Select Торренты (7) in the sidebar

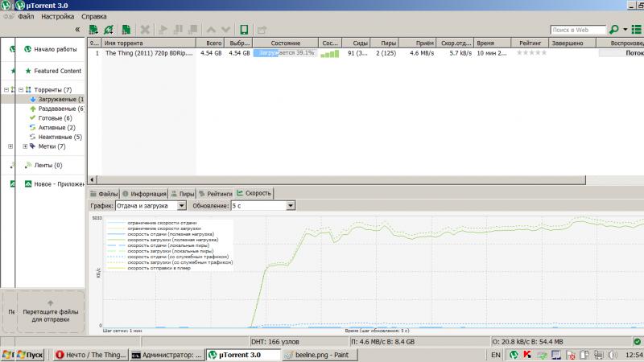coord(52,89)
